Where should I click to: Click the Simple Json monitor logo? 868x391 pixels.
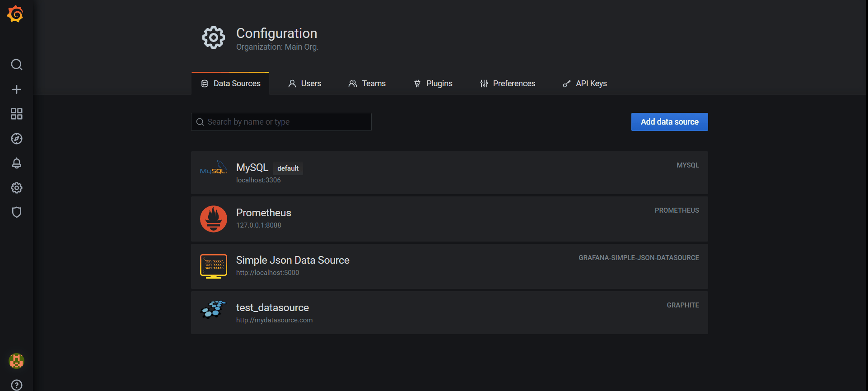point(214,266)
